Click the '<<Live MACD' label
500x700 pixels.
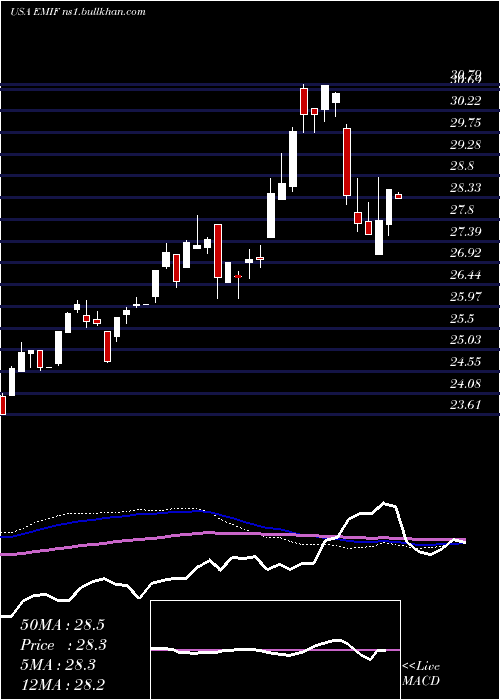pyautogui.click(x=421, y=674)
